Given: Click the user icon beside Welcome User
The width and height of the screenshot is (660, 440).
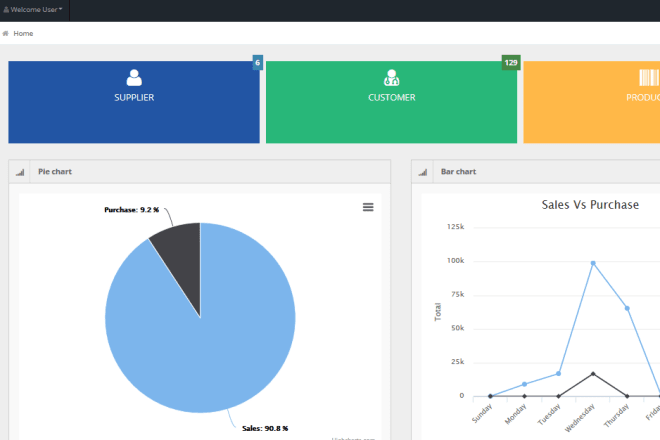Looking at the screenshot, I should [6, 9].
